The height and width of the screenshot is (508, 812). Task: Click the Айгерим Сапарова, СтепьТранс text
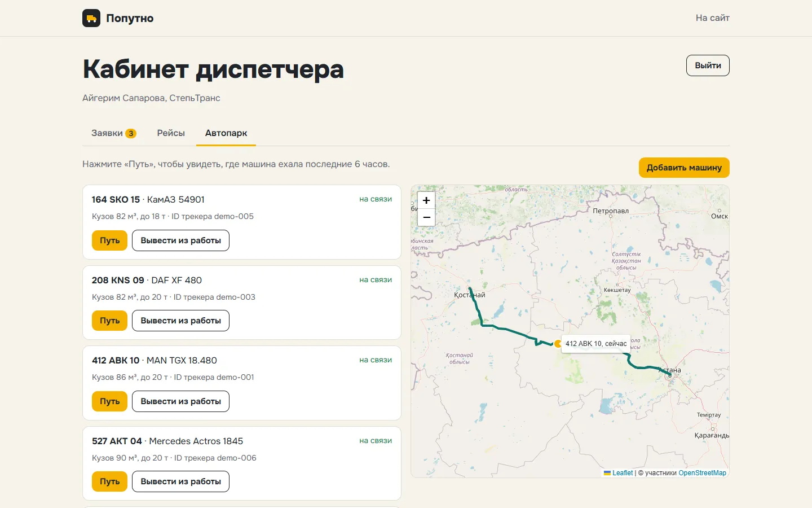[x=151, y=98]
